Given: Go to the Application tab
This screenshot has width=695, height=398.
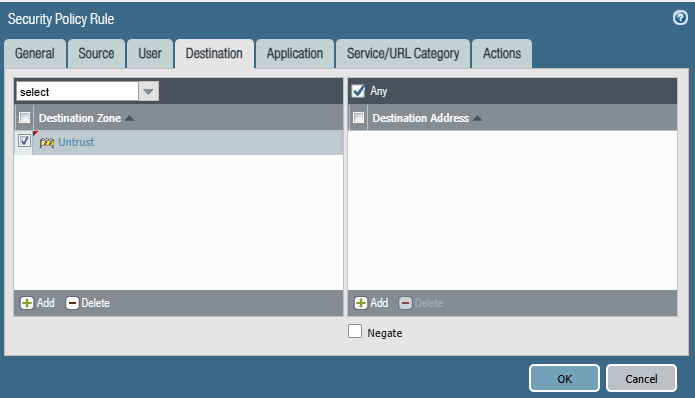Looking at the screenshot, I should [295, 54].
